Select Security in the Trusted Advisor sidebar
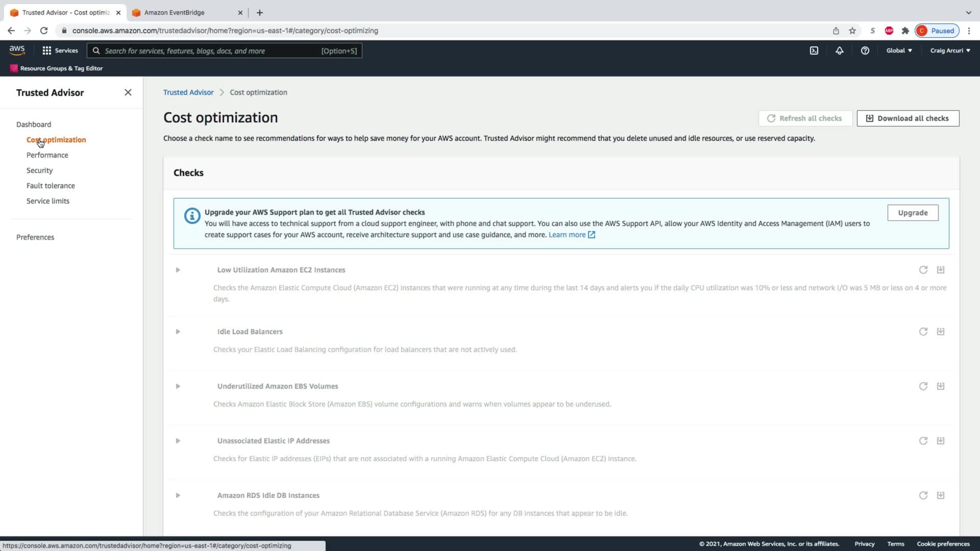The image size is (980, 551). click(x=39, y=170)
